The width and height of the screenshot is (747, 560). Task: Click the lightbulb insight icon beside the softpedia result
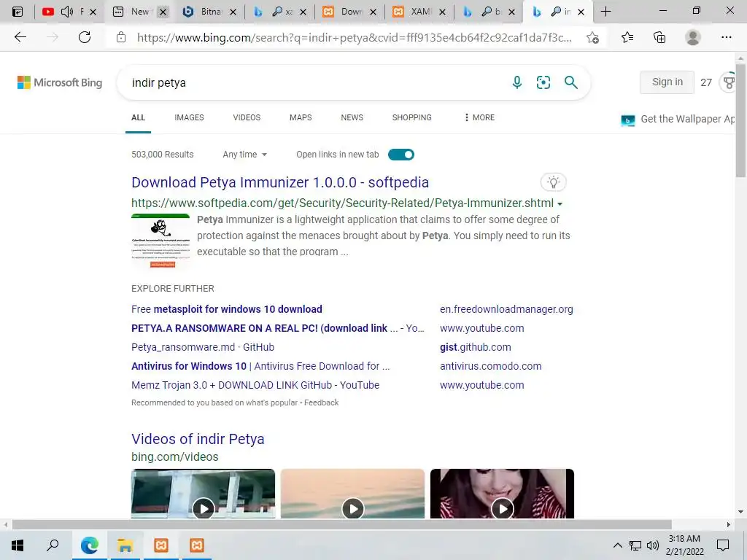tap(553, 182)
